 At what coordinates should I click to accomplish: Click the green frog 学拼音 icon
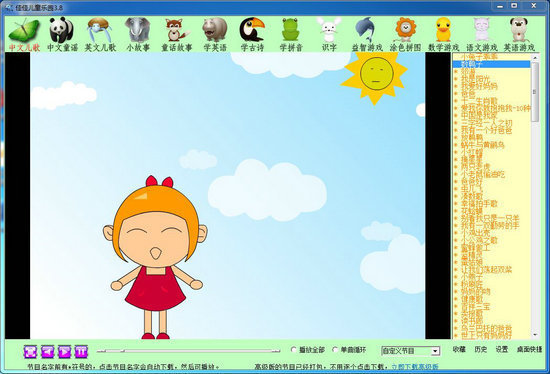(x=291, y=34)
